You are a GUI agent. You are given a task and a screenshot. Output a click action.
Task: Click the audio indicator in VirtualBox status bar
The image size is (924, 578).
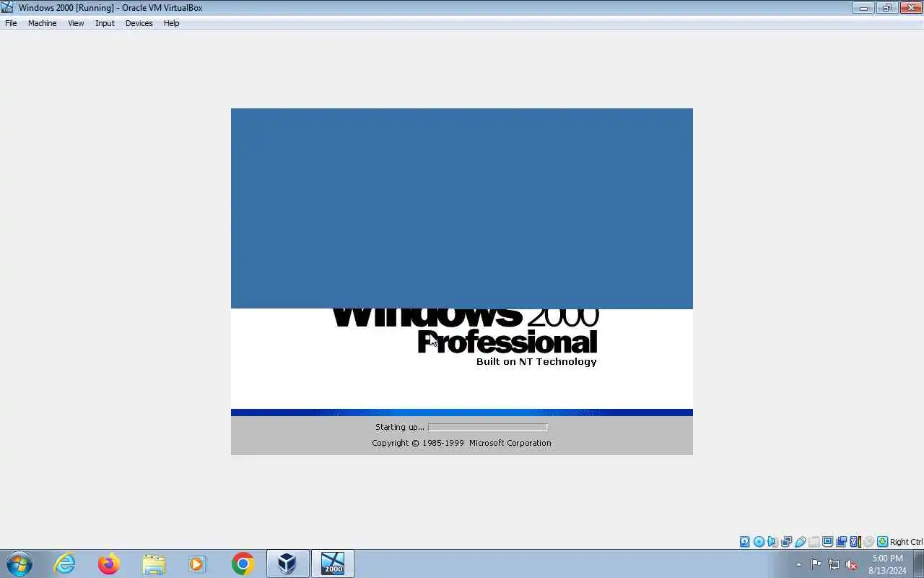pyautogui.click(x=772, y=542)
